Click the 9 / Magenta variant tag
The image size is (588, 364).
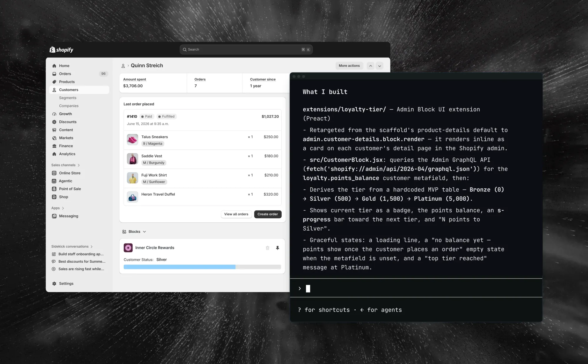153,144
